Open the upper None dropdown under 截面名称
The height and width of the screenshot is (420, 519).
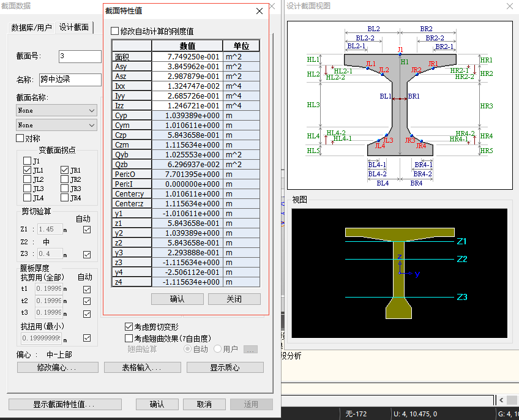tap(56, 110)
